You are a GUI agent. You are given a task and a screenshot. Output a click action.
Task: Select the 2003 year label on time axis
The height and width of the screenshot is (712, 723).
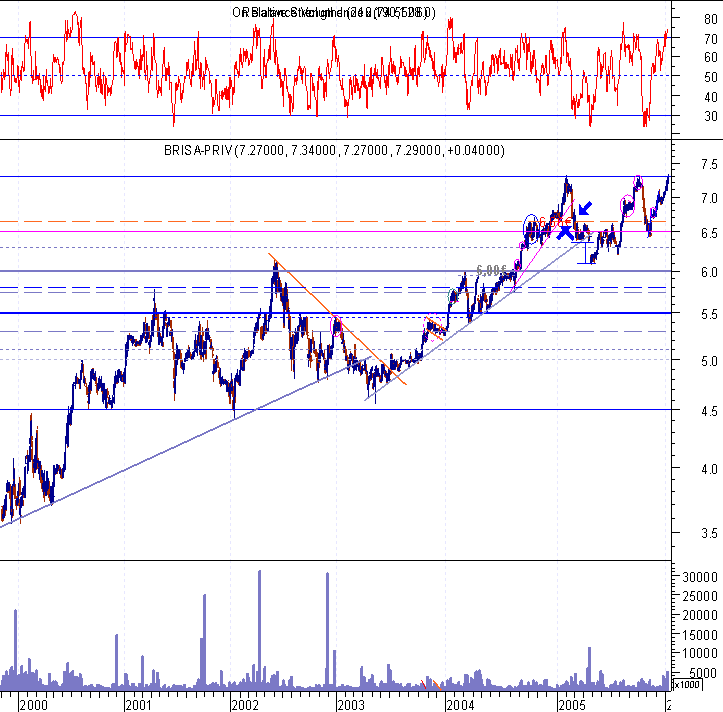tap(351, 705)
